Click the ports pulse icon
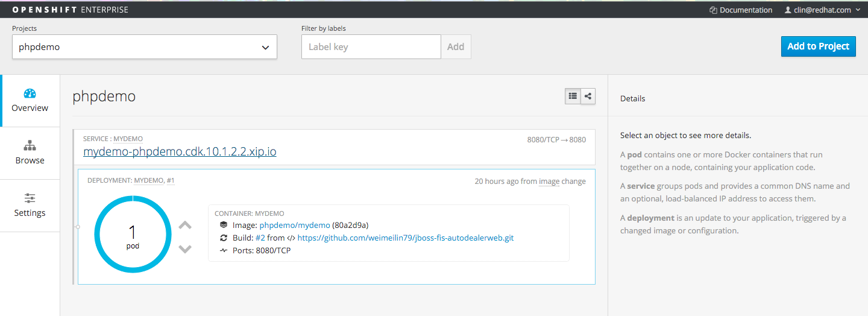 pyautogui.click(x=224, y=250)
